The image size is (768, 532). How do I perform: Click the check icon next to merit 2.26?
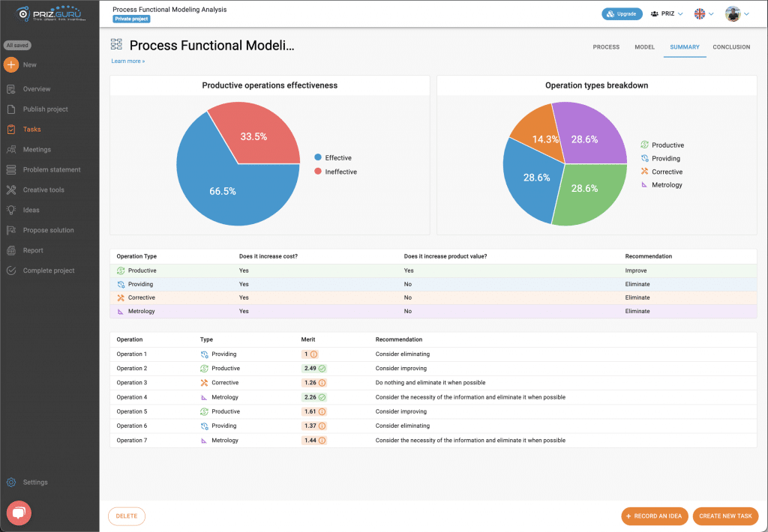322,397
